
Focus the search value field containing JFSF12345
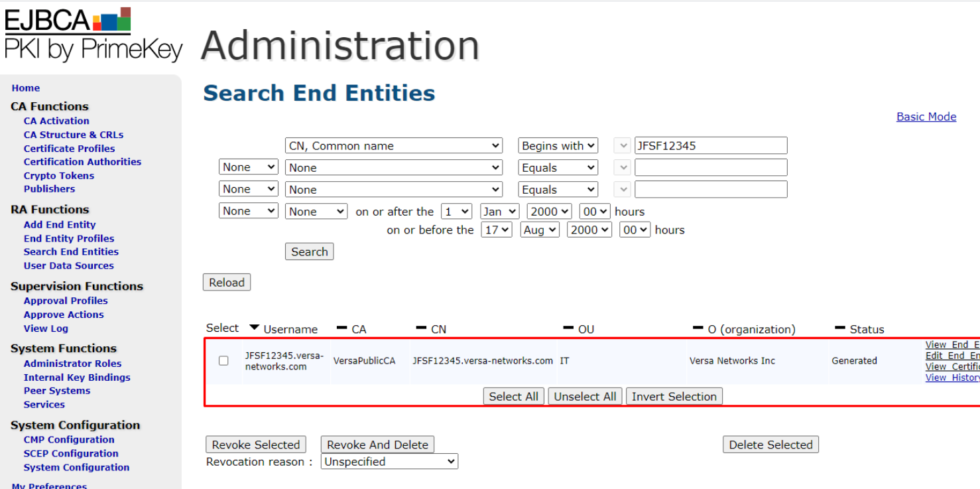pyautogui.click(x=711, y=146)
